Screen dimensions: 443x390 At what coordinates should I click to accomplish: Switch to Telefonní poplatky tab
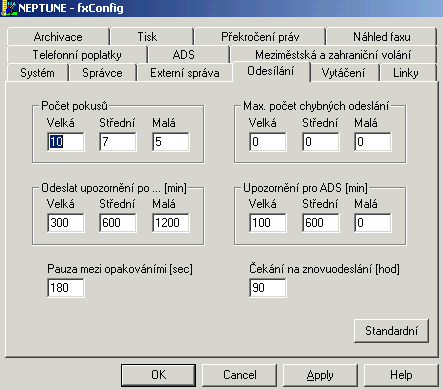(77, 55)
